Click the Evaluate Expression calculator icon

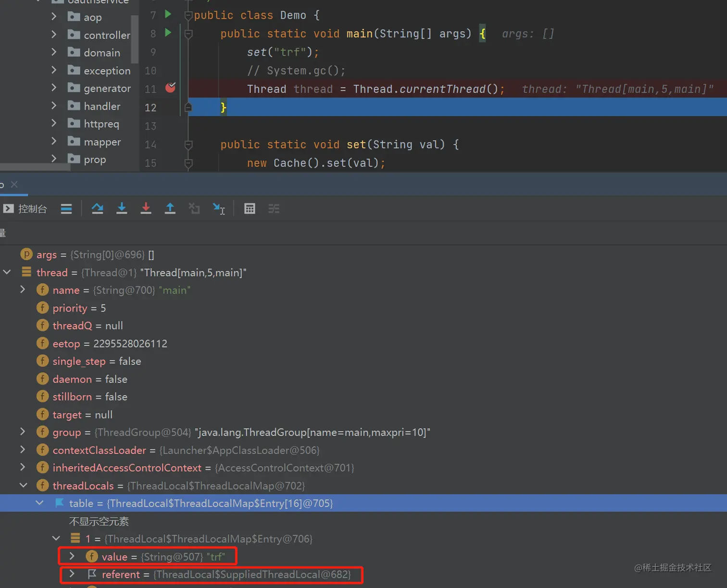250,209
